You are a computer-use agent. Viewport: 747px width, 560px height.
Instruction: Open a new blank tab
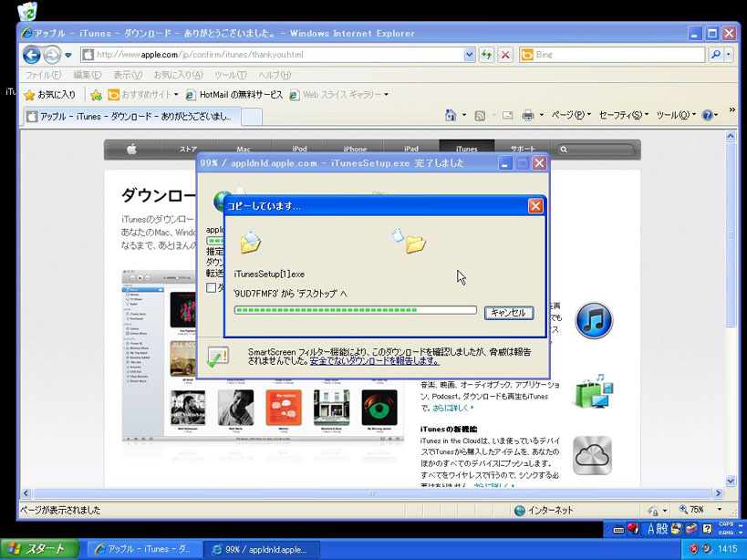[x=252, y=117]
